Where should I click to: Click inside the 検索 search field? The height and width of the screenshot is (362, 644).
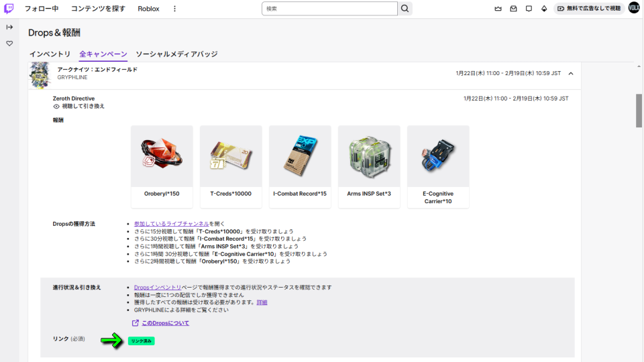329,9
